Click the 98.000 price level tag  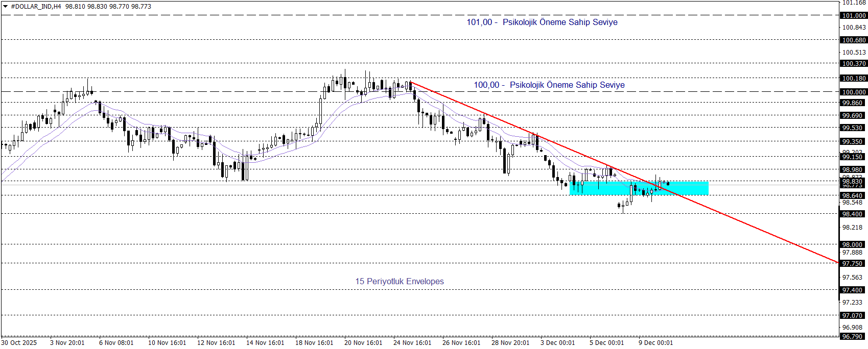(853, 245)
